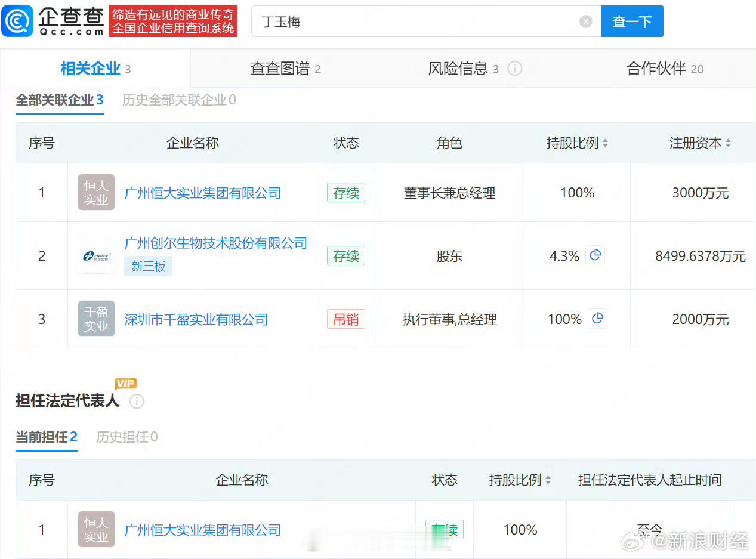Click the 角色 column header
This screenshot has height=559, width=756.
click(449, 143)
